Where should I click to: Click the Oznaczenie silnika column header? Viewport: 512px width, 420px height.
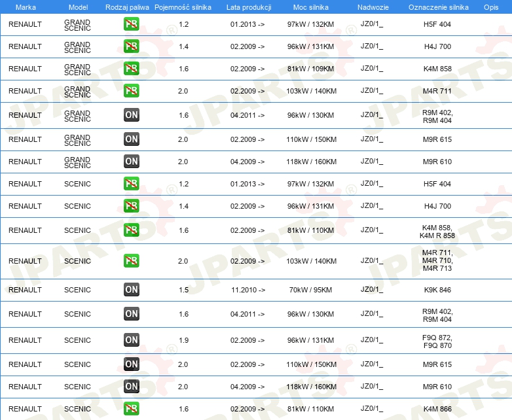(438, 7)
